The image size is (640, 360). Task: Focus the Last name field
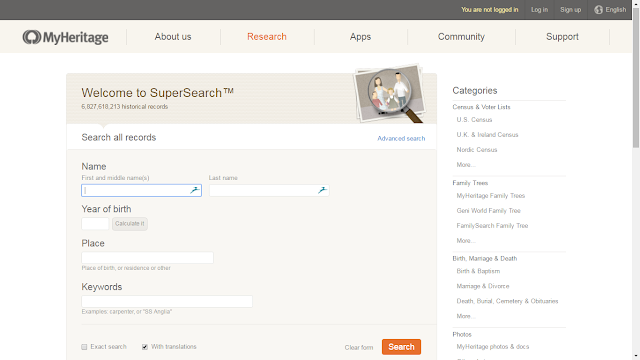(x=269, y=191)
